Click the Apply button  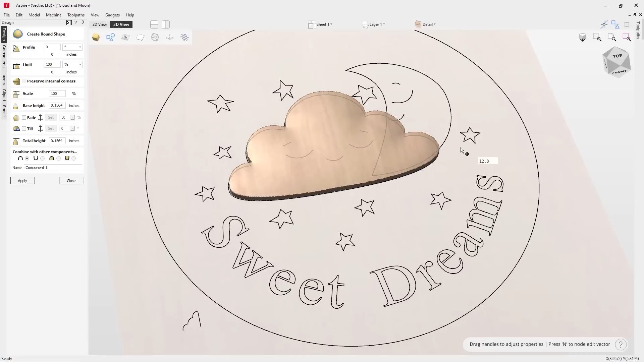point(22,181)
